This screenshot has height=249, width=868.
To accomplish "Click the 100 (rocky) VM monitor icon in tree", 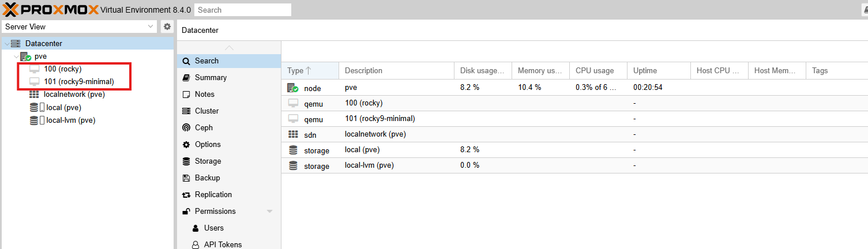I will pos(35,69).
